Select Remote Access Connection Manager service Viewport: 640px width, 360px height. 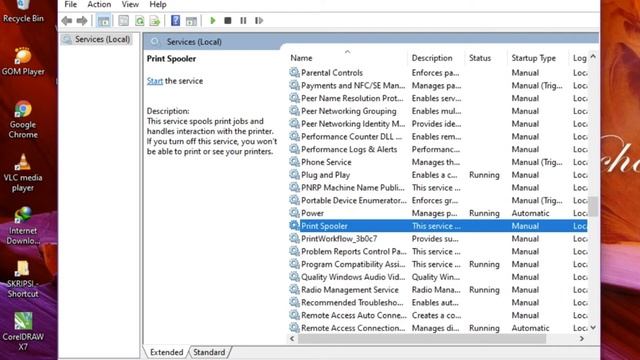(x=353, y=328)
